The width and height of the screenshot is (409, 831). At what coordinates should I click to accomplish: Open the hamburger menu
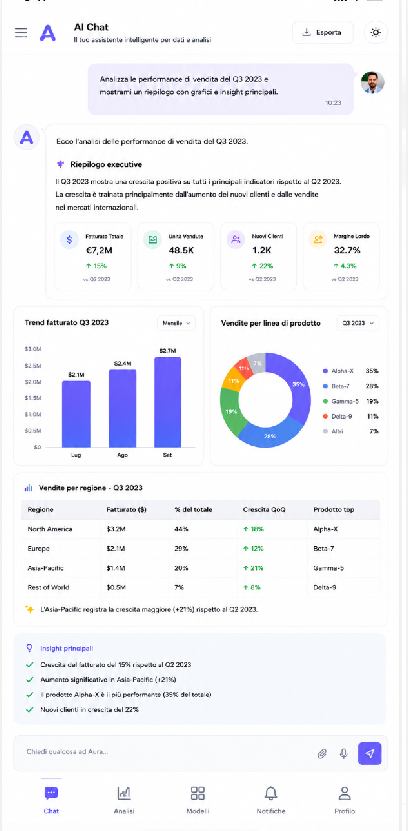[21, 33]
